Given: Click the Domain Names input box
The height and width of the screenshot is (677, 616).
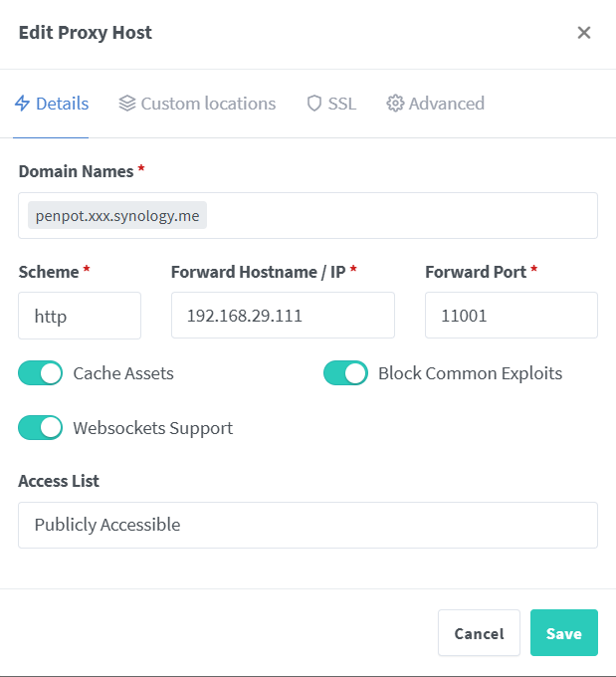Looking at the screenshot, I should tap(398, 215).
